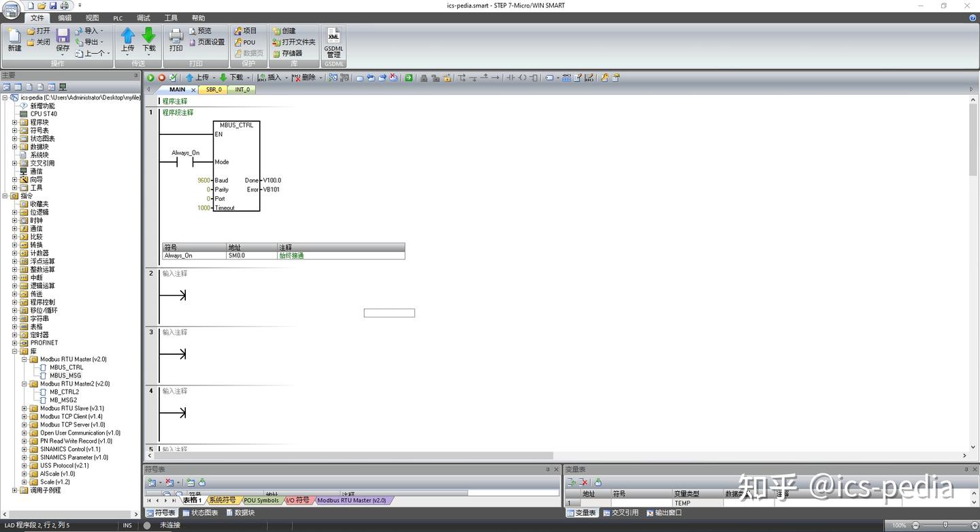Open the 视图 ribbon tab

[92, 18]
